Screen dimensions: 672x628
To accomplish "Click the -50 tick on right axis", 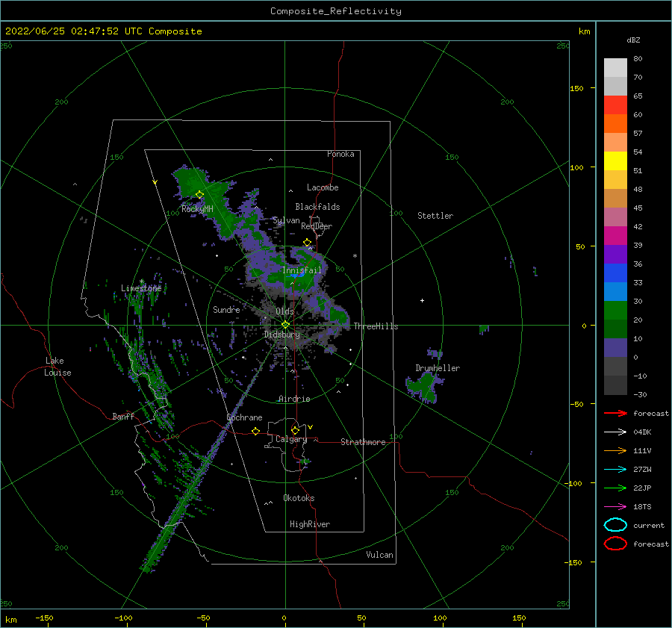I will point(577,404).
